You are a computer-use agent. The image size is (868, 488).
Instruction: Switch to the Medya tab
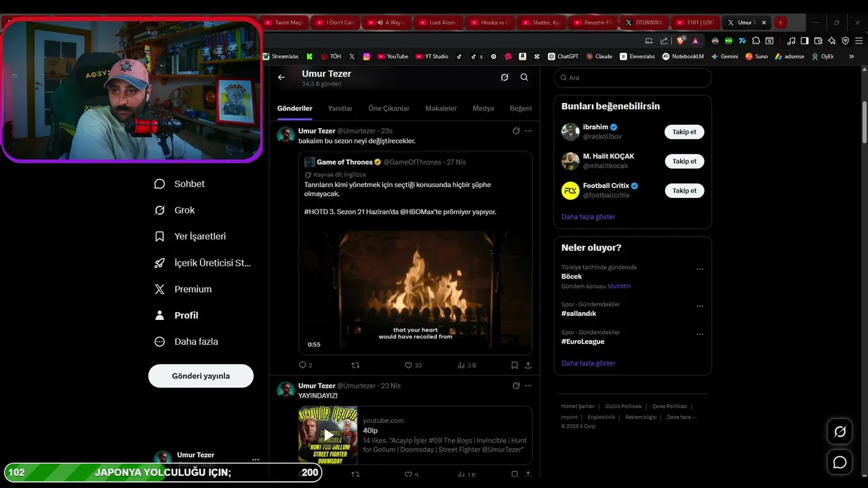pos(484,108)
